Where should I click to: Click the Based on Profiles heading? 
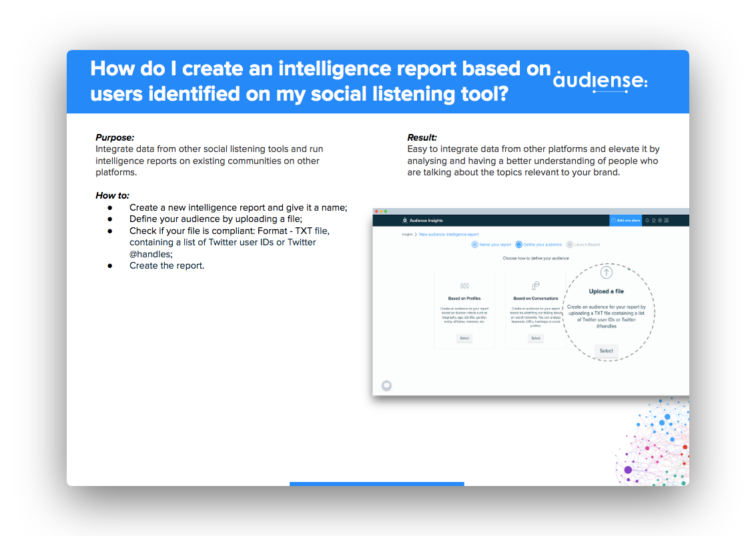[464, 299]
